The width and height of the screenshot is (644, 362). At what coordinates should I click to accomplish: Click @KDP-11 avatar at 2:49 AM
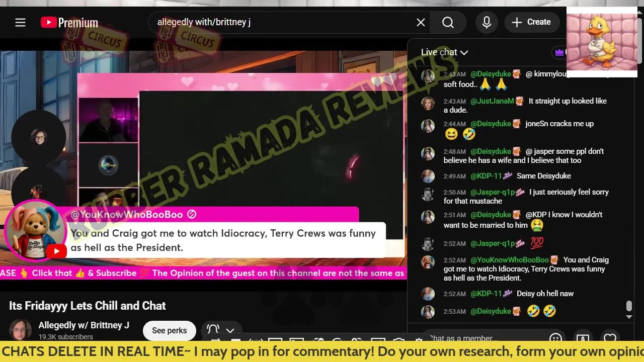tap(428, 176)
